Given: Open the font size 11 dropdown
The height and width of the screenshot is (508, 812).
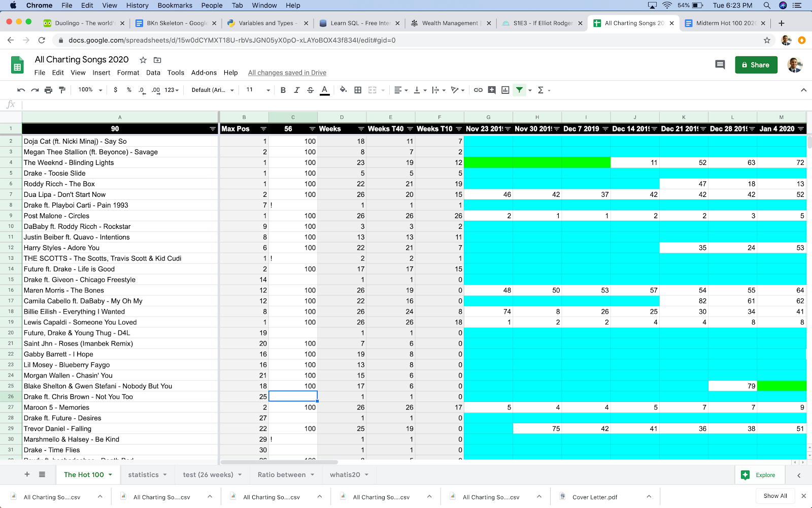Looking at the screenshot, I should [258, 90].
